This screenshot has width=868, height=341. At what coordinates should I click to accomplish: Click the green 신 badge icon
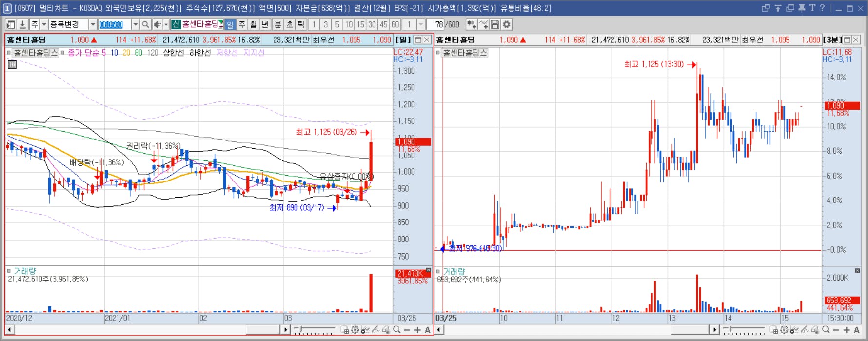tap(176, 24)
